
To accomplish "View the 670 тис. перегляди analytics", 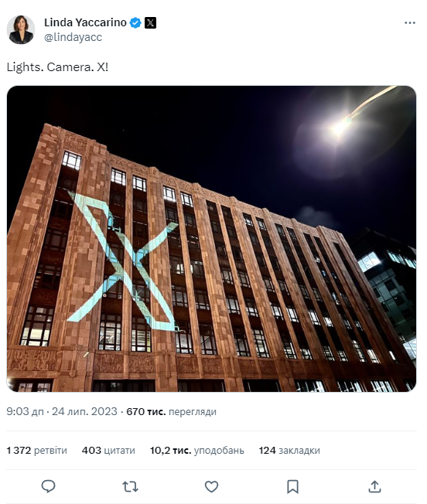I will pyautogui.click(x=171, y=411).
